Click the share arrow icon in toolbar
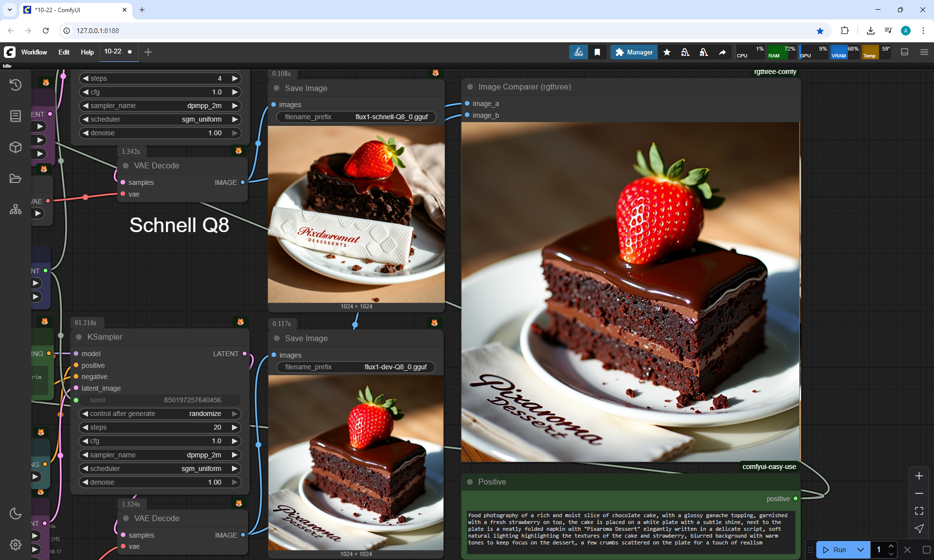Image resolution: width=934 pixels, height=560 pixels. pos(722,52)
